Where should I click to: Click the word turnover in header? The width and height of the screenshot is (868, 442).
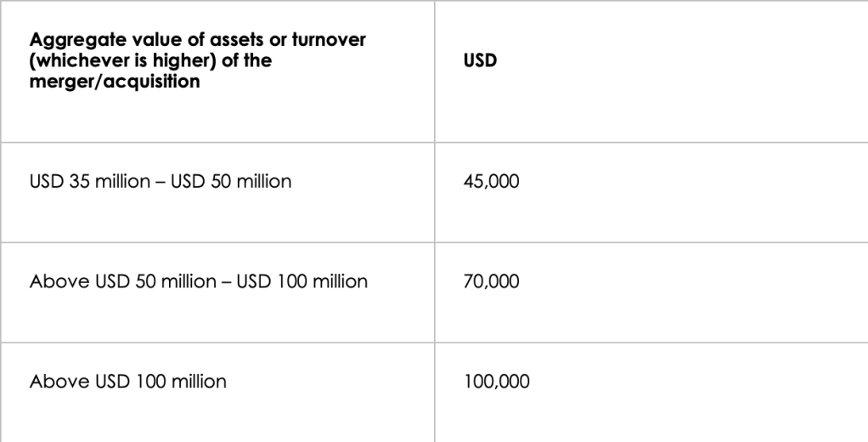(340, 41)
